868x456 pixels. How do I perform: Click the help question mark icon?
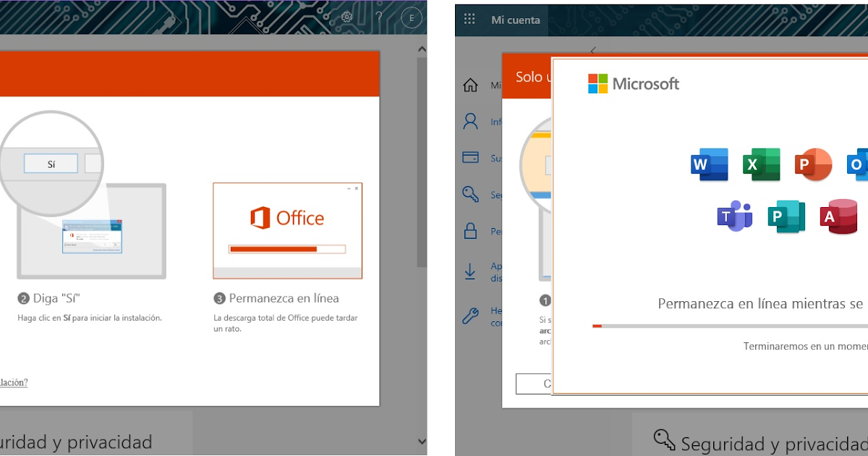pos(378,17)
